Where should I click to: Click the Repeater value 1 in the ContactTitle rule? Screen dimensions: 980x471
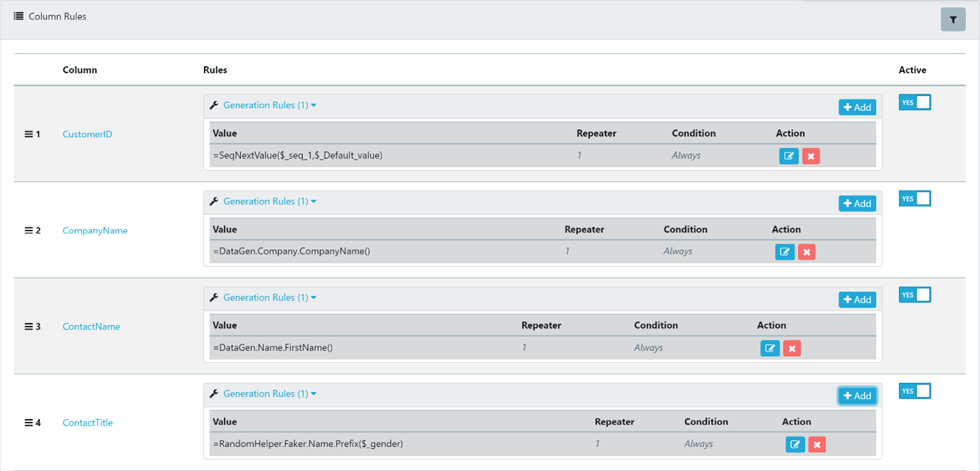(x=597, y=444)
